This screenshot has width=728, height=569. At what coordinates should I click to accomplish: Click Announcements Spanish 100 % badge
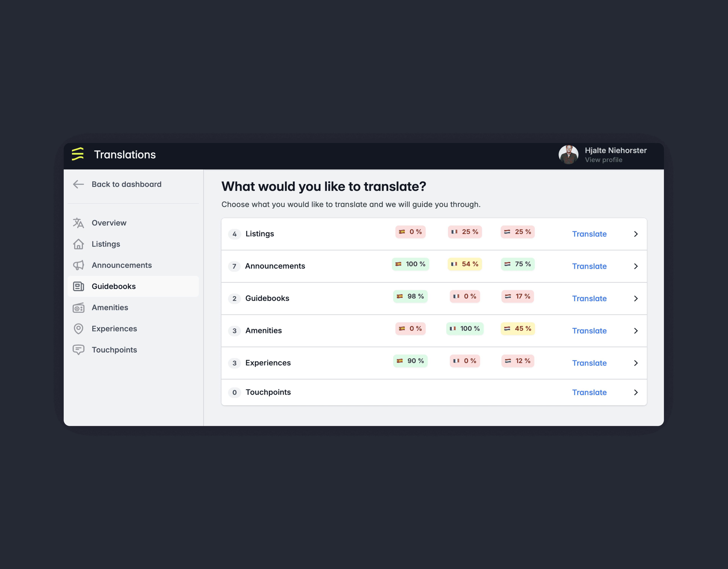click(x=410, y=264)
